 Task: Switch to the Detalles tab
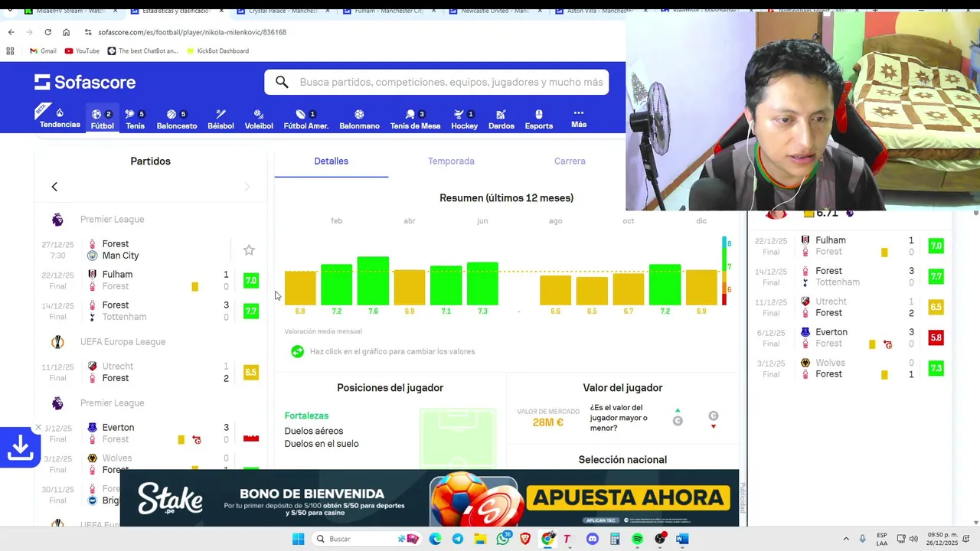click(x=331, y=161)
